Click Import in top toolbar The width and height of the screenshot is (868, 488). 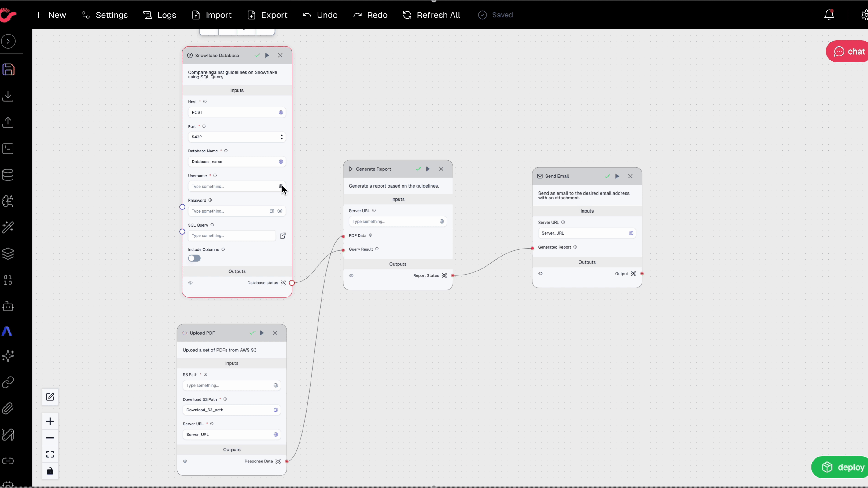(x=211, y=15)
